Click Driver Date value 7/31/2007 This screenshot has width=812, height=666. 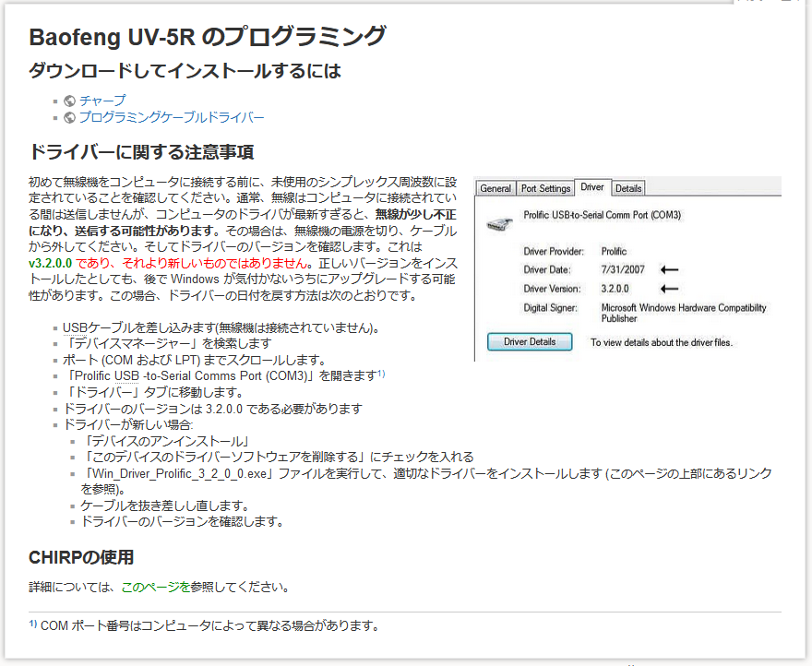click(x=623, y=269)
